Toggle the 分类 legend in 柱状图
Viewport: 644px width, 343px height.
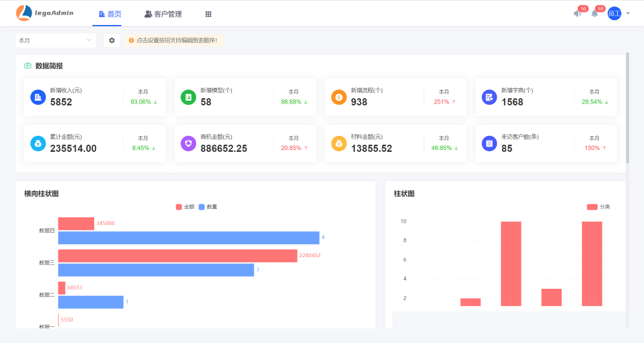(x=598, y=207)
